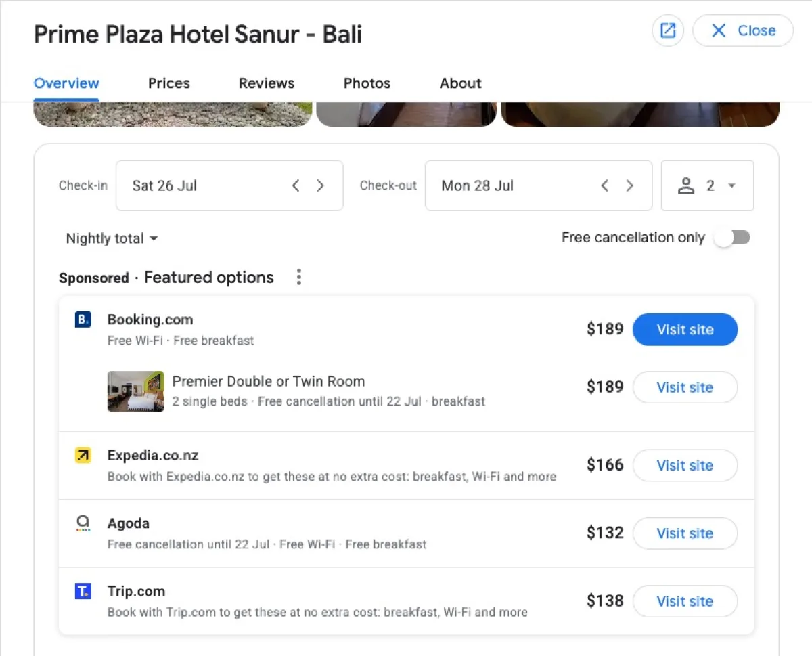
Task: Switch to the Prices tab
Action: point(168,83)
